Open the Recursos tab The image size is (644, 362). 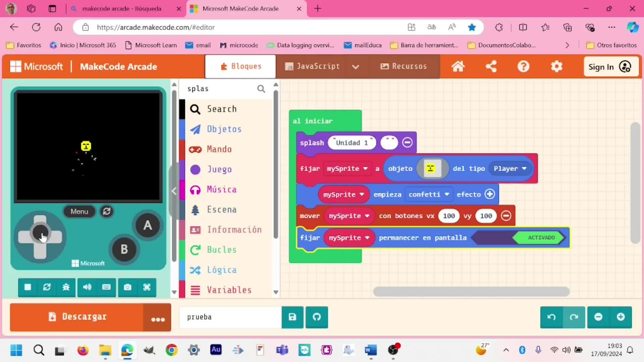tap(404, 66)
